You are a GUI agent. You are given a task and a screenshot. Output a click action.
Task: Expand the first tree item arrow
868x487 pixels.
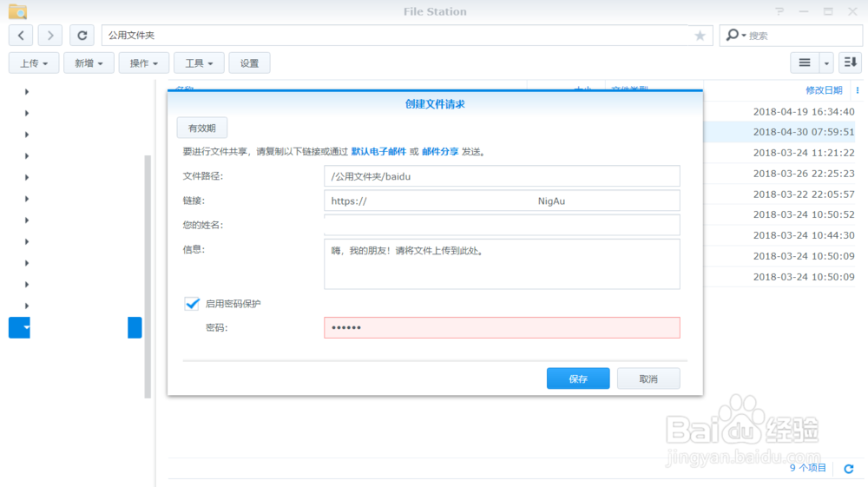pyautogui.click(x=27, y=92)
